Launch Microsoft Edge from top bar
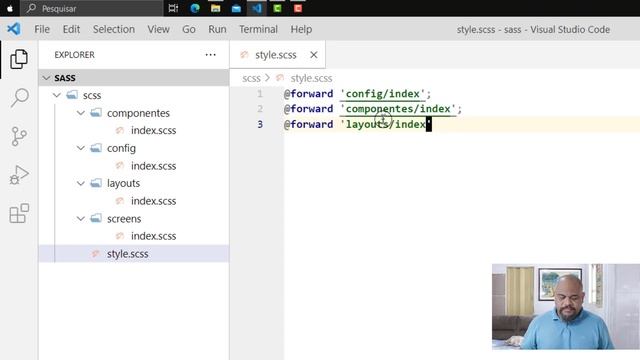 click(x=195, y=8)
